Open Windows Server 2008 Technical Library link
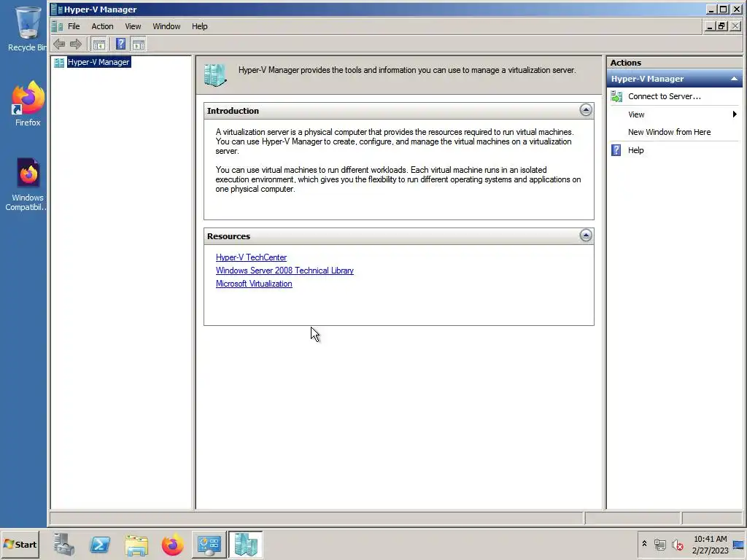This screenshot has width=747, height=560. pyautogui.click(x=285, y=271)
